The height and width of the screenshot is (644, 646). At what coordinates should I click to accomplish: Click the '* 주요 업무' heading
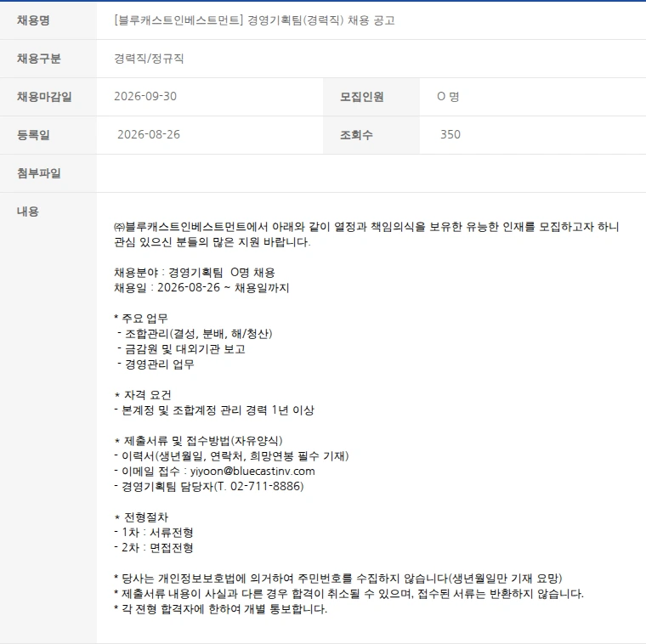tap(141, 319)
